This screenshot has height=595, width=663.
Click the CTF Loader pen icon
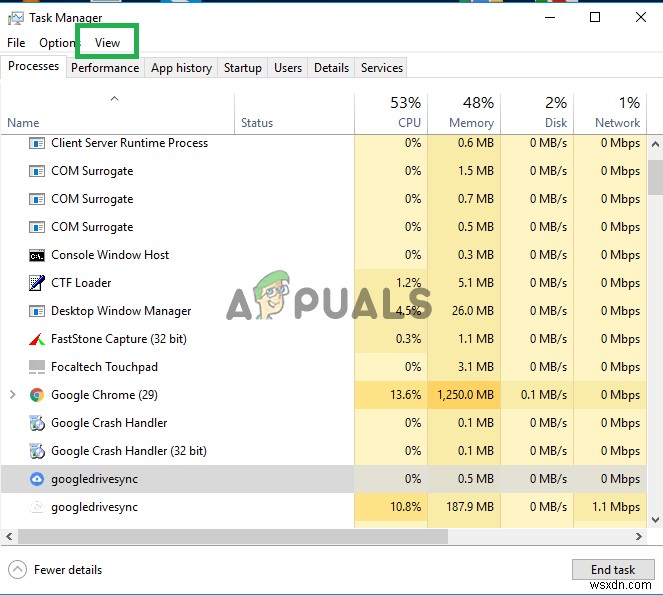[x=37, y=283]
